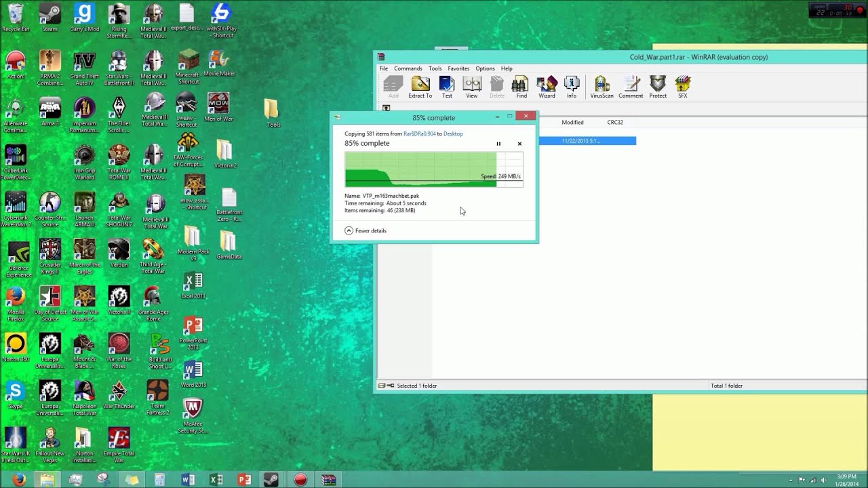Click the Find binoculars icon
The height and width of the screenshot is (488, 868).
click(x=521, y=87)
